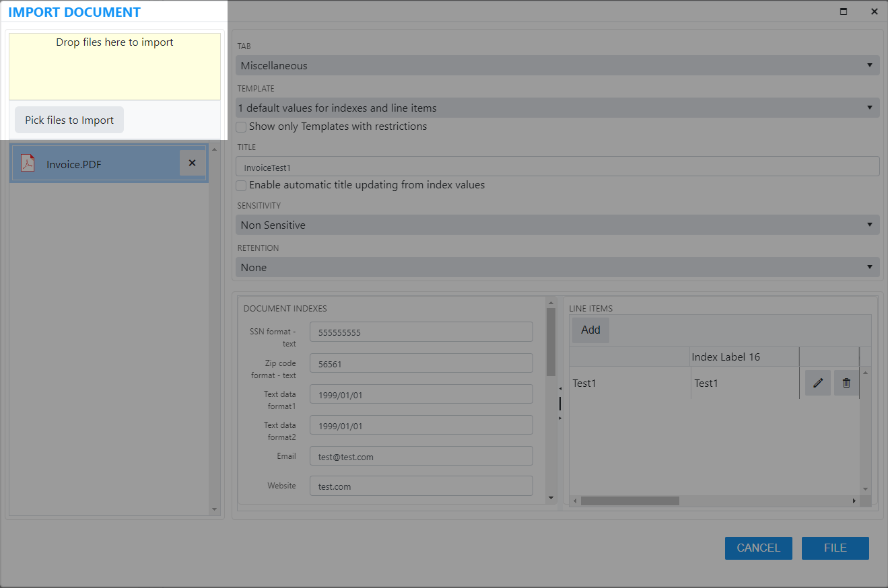Expand the Template dropdown list
Viewport: 888px width, 588px height.
tap(557, 108)
